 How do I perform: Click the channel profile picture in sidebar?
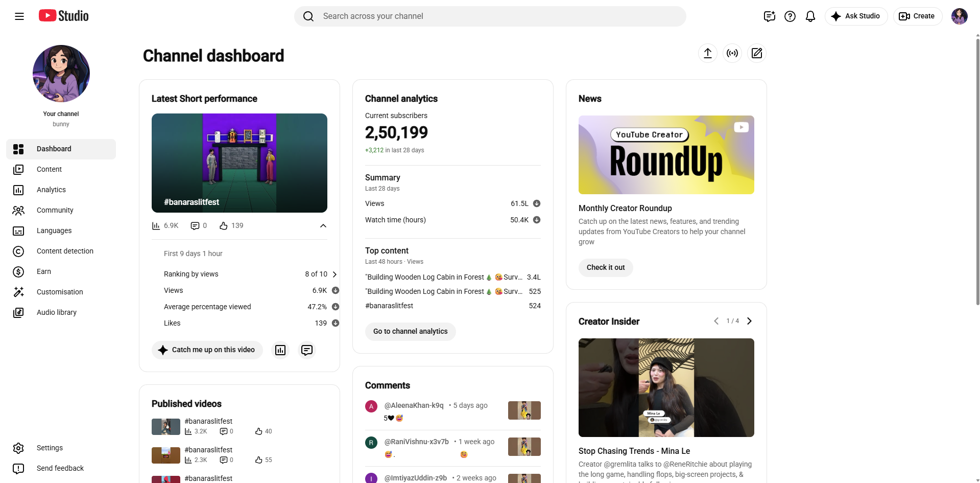(x=61, y=74)
